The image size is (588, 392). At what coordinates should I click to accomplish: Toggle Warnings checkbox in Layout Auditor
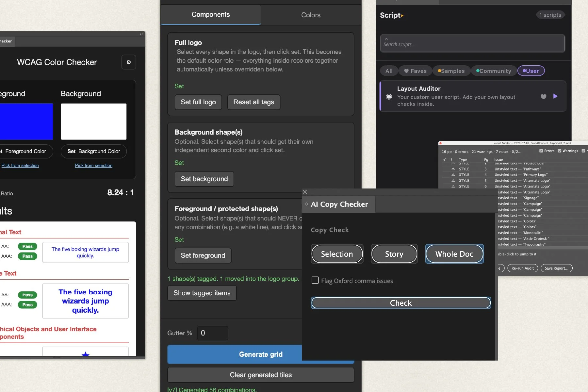click(560, 151)
